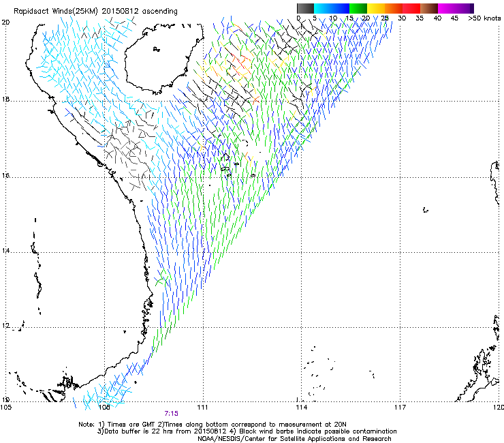Viewport: 504px width, 443px height.
Task: Click the '45' legend scale label
Action: pos(454,18)
